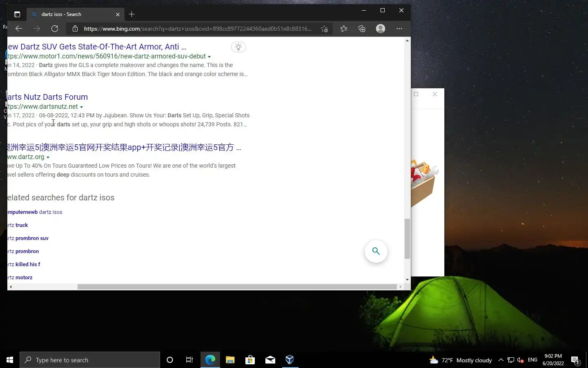Go back to previous page in Edge

[x=19, y=29]
